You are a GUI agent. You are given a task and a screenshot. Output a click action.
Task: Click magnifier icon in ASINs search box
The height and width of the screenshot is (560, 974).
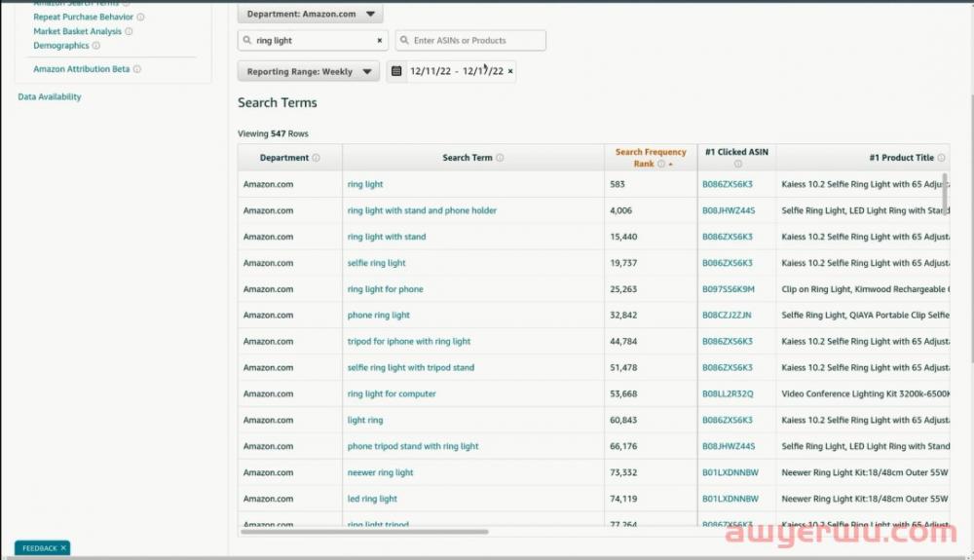tap(404, 40)
